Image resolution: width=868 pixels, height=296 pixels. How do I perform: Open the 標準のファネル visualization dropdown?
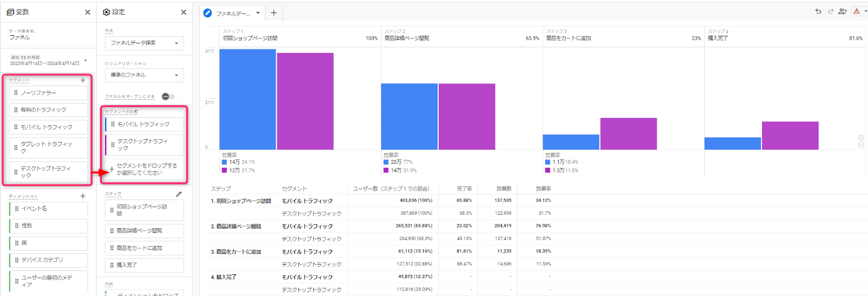pos(144,75)
